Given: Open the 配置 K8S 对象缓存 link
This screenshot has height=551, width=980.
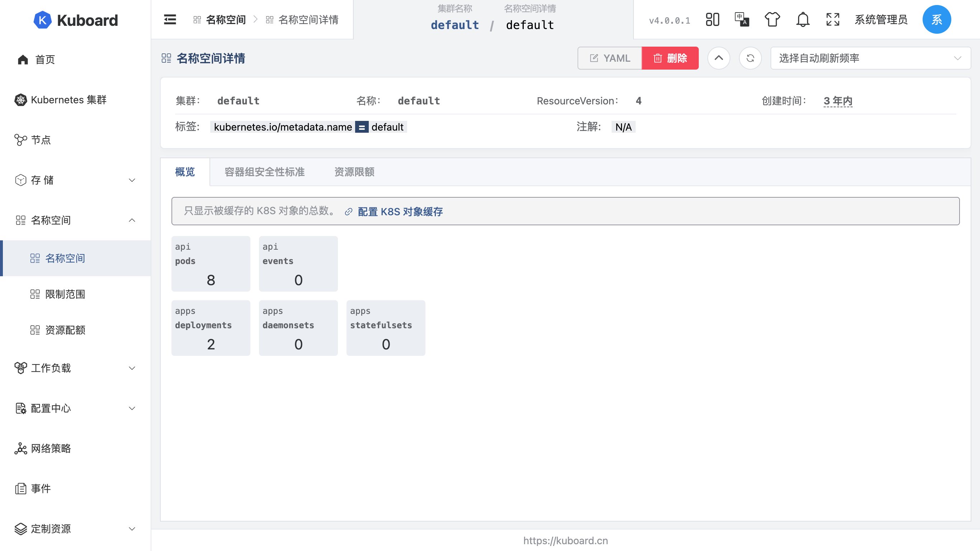Looking at the screenshot, I should pos(400,212).
